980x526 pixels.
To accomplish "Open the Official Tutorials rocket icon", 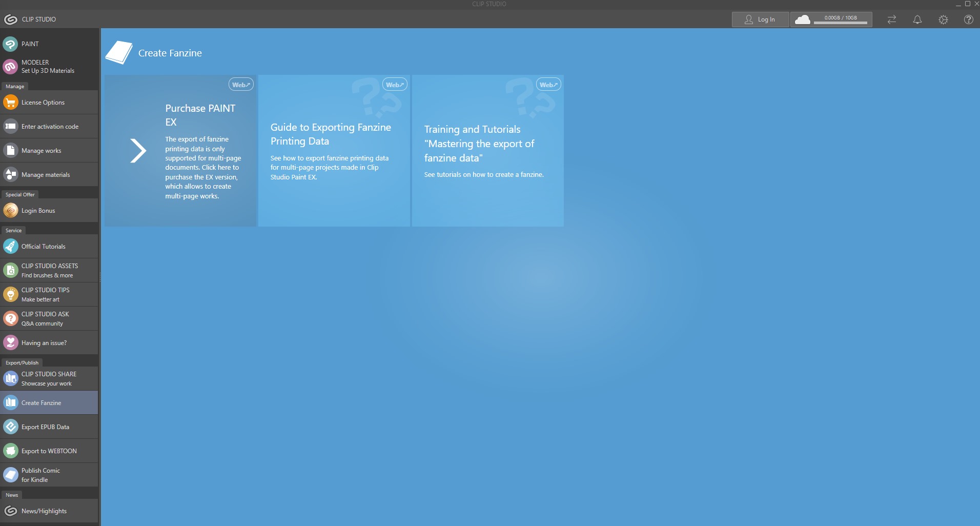I will (10, 247).
